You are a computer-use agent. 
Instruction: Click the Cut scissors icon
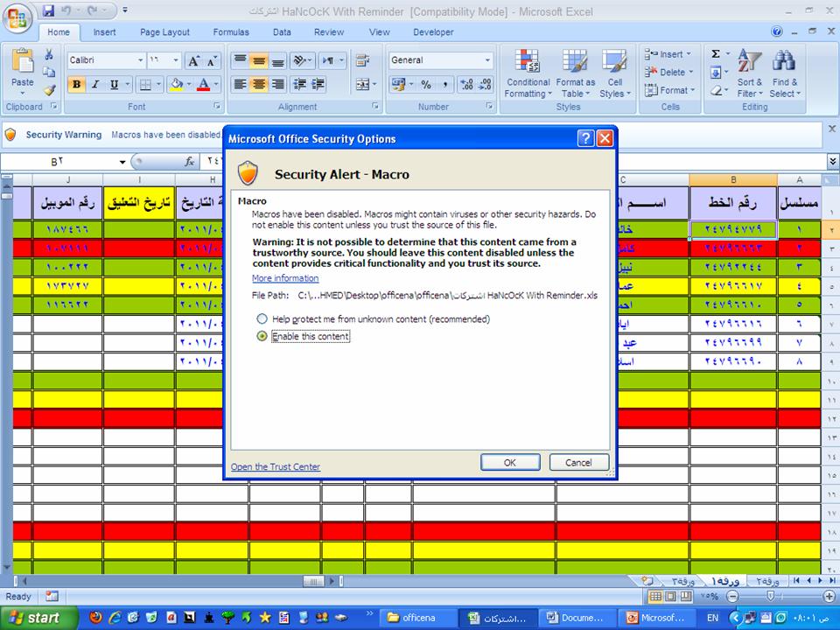pyautogui.click(x=49, y=54)
